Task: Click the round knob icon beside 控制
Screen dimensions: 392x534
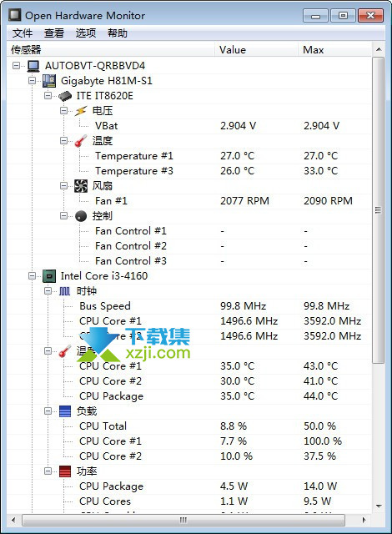Action: tap(81, 216)
